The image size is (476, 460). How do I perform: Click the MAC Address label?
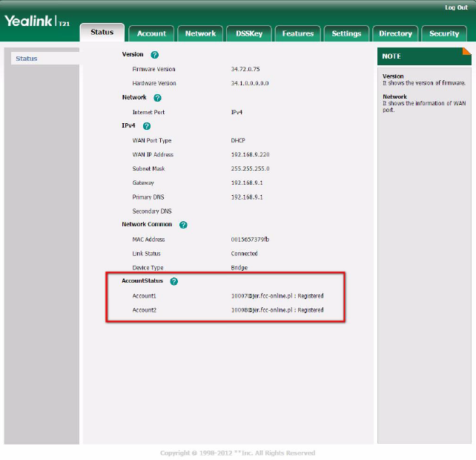coord(148,240)
